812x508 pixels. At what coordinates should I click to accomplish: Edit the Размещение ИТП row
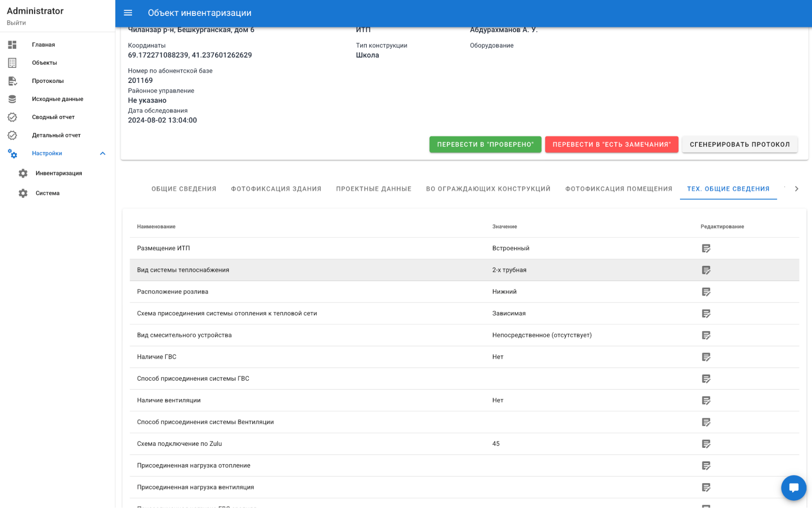706,248
